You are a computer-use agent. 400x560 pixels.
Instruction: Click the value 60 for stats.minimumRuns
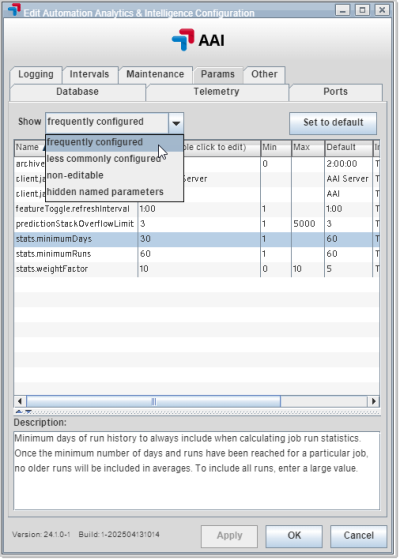click(x=199, y=254)
